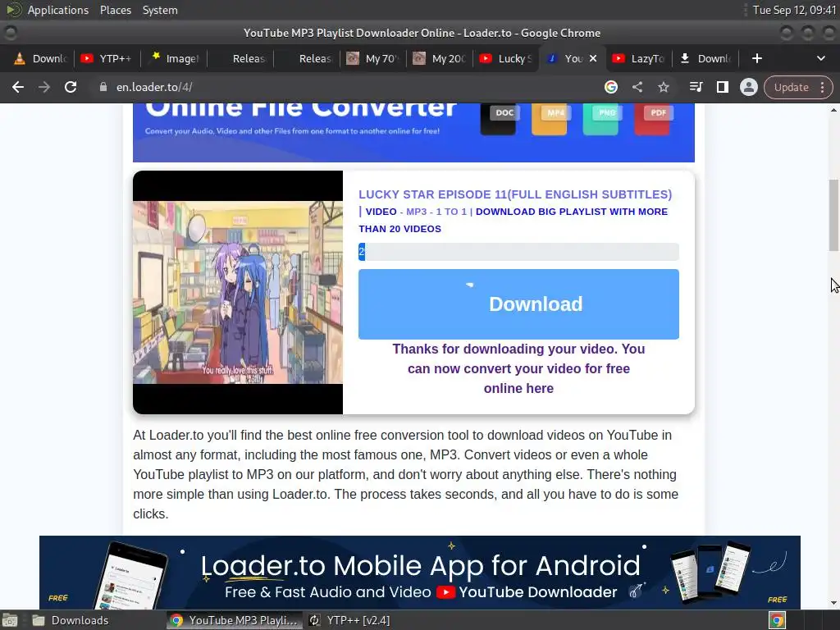Open a new tab with plus
840x630 pixels.
point(756,58)
